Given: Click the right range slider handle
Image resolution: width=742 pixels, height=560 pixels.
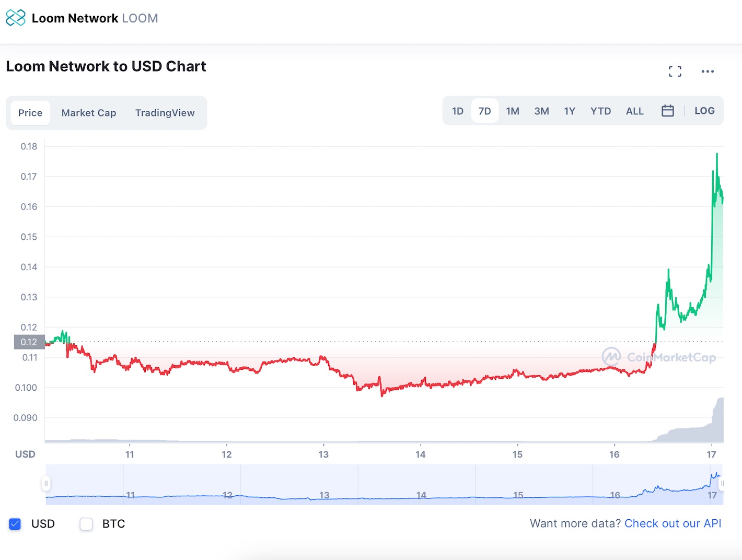Looking at the screenshot, I should tap(722, 484).
